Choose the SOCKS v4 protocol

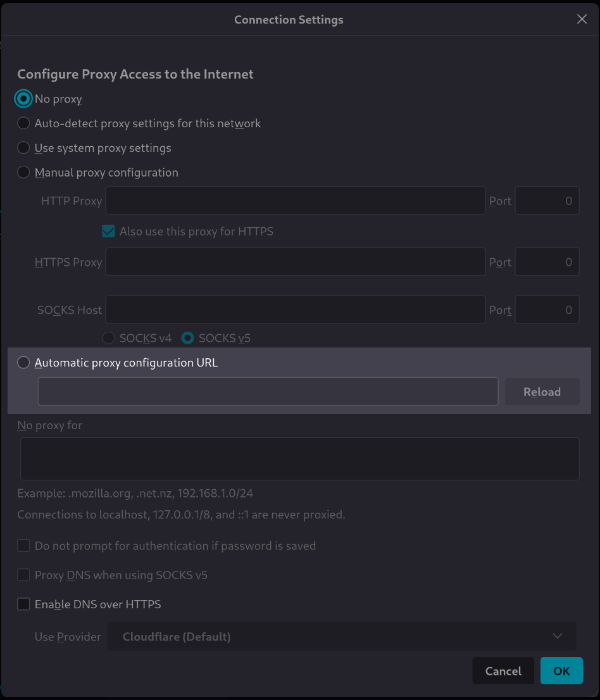(108, 338)
